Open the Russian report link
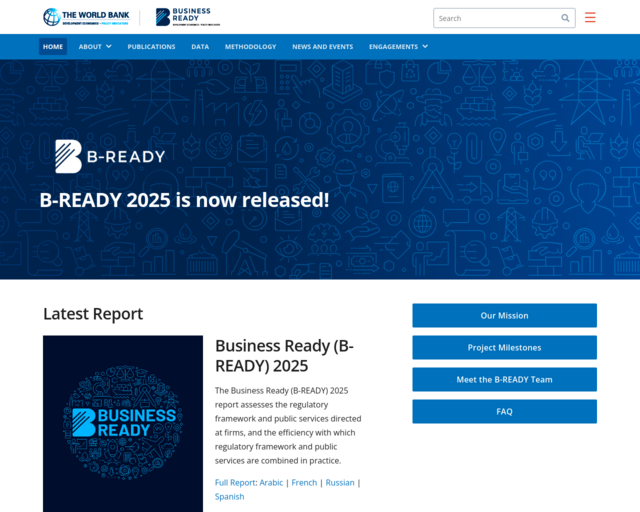This screenshot has width=640, height=512. click(340, 483)
